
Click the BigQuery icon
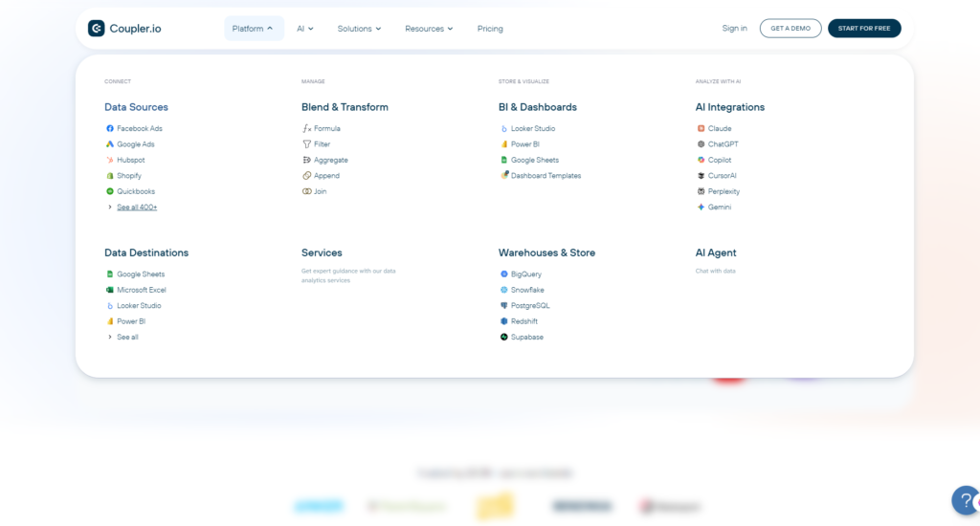tap(504, 274)
